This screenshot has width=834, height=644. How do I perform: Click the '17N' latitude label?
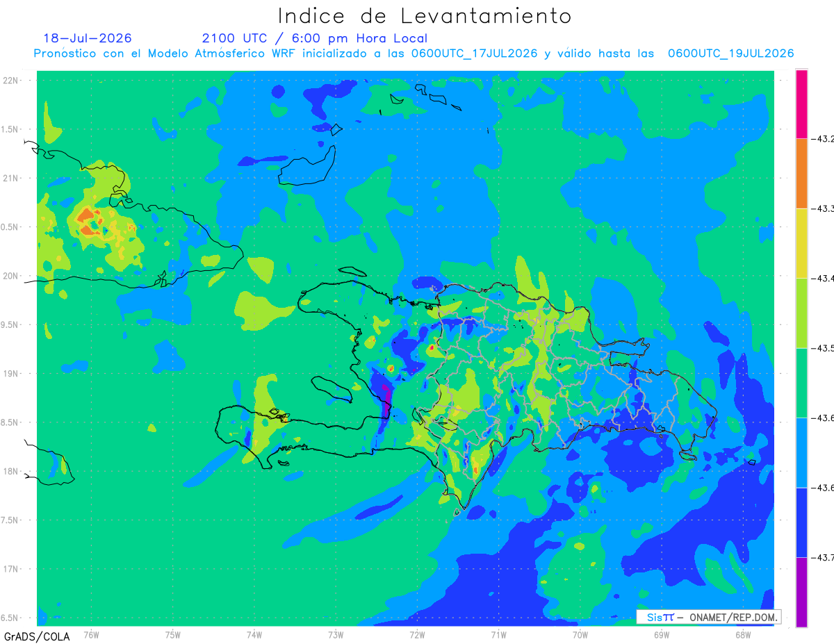click(x=11, y=569)
